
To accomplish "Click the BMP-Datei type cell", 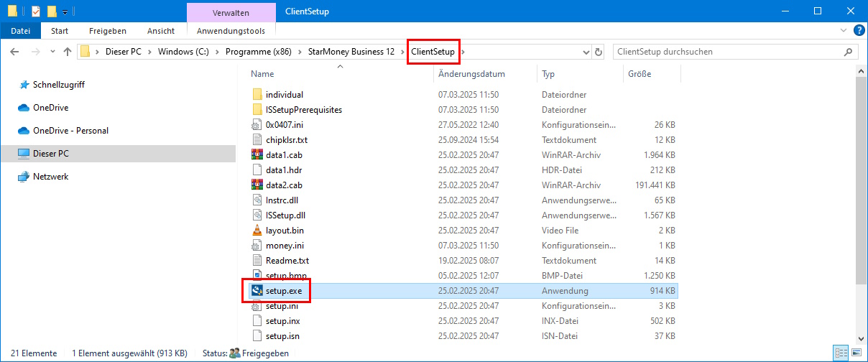I will tap(563, 276).
